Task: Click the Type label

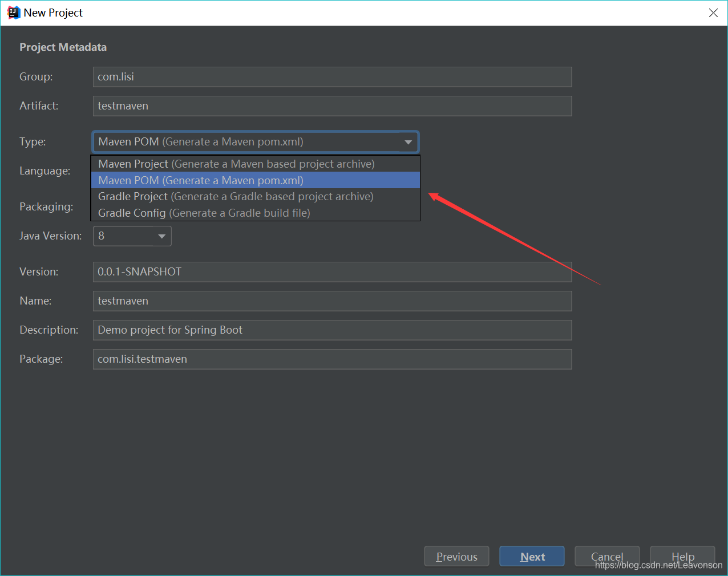Action: tap(33, 142)
